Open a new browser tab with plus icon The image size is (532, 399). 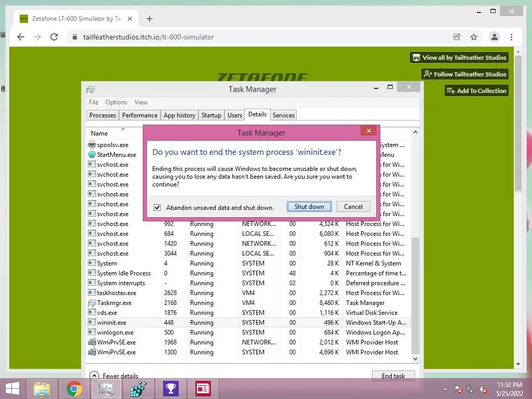[x=150, y=19]
